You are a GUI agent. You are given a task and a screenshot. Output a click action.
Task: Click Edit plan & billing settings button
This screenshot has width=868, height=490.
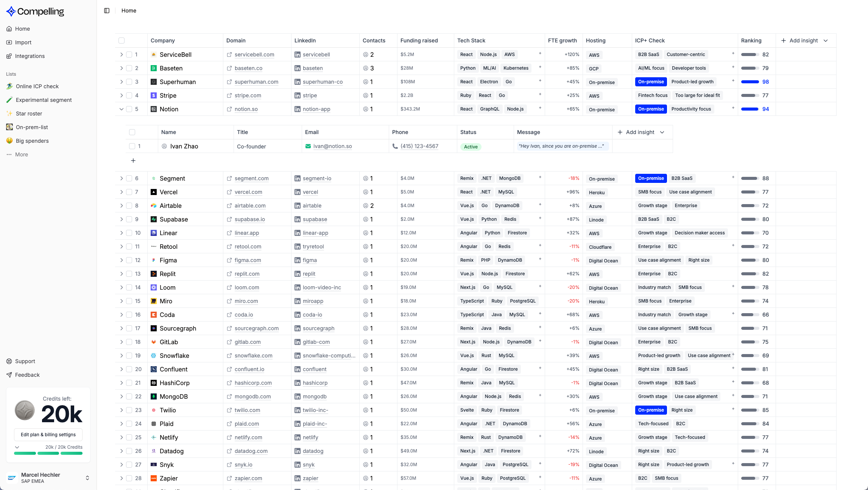(48, 435)
